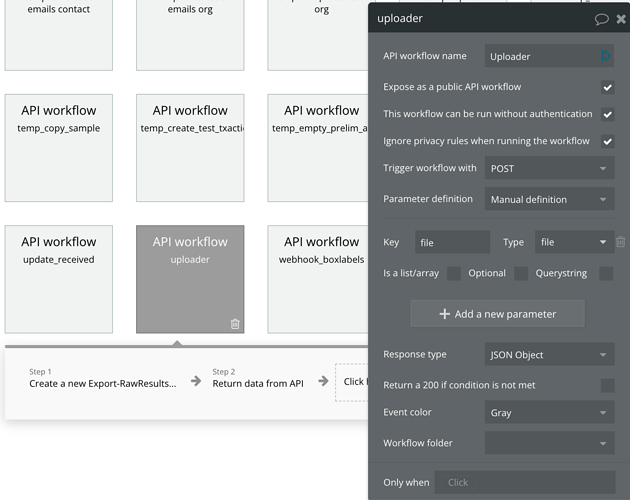Open Step 1 Create a new Export-RawResults
Viewport: 630px width, 500px height.
[102, 379]
